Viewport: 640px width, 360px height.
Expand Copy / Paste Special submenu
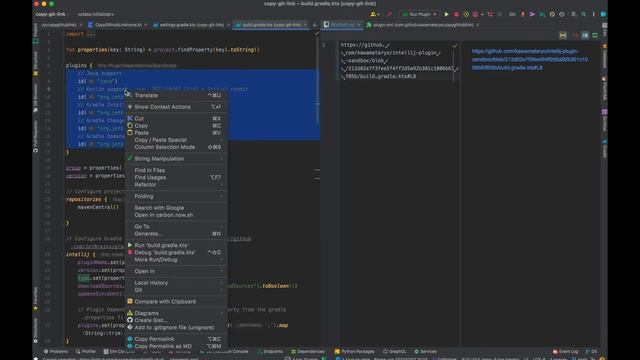[176, 140]
